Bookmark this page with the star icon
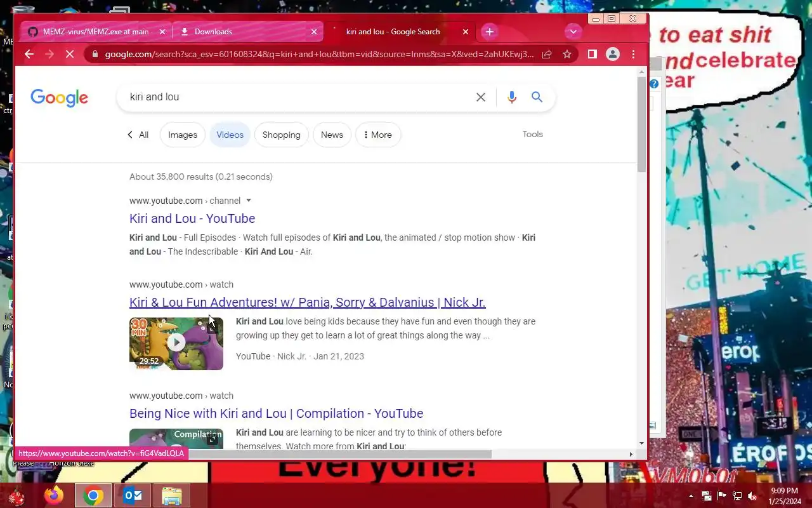812x508 pixels. tap(567, 55)
